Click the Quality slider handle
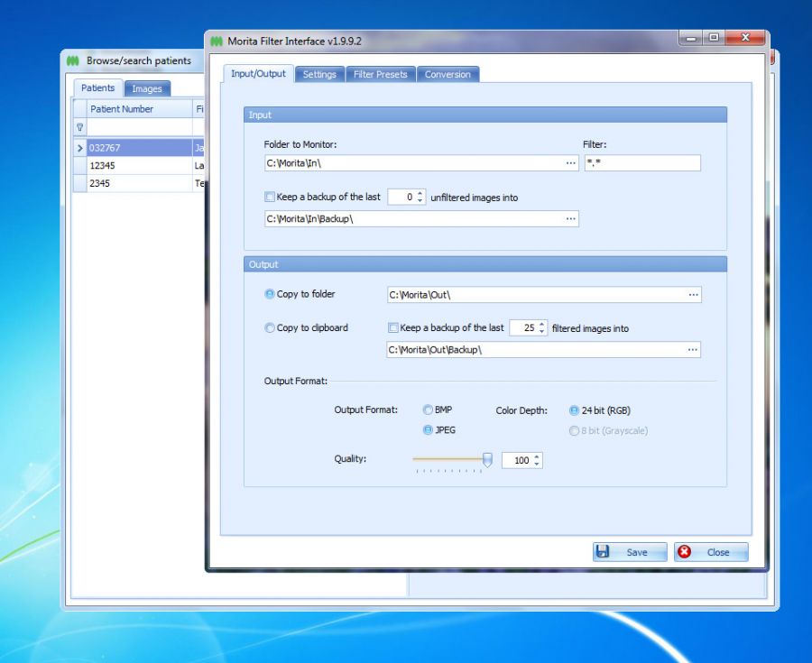Screen dimensions: 812x663 click(487, 460)
